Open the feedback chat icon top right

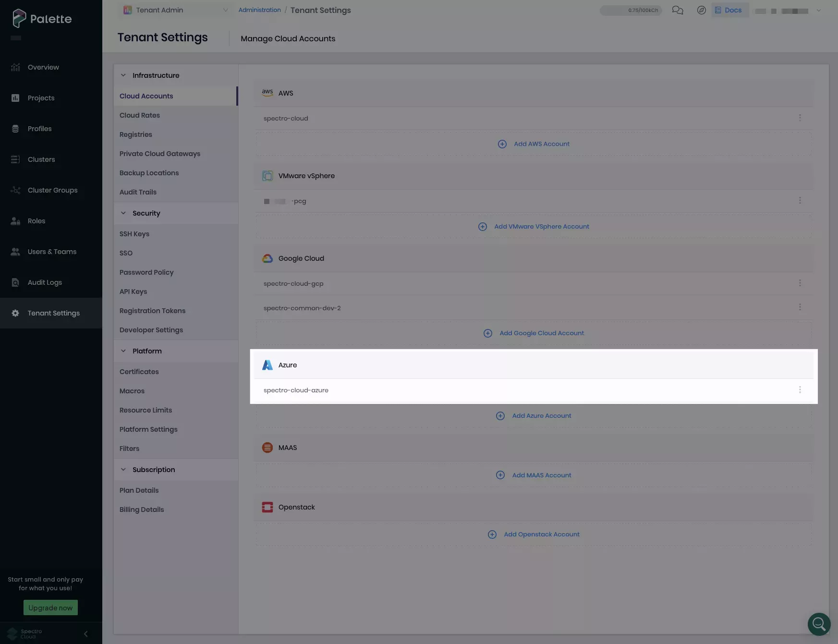pyautogui.click(x=678, y=10)
